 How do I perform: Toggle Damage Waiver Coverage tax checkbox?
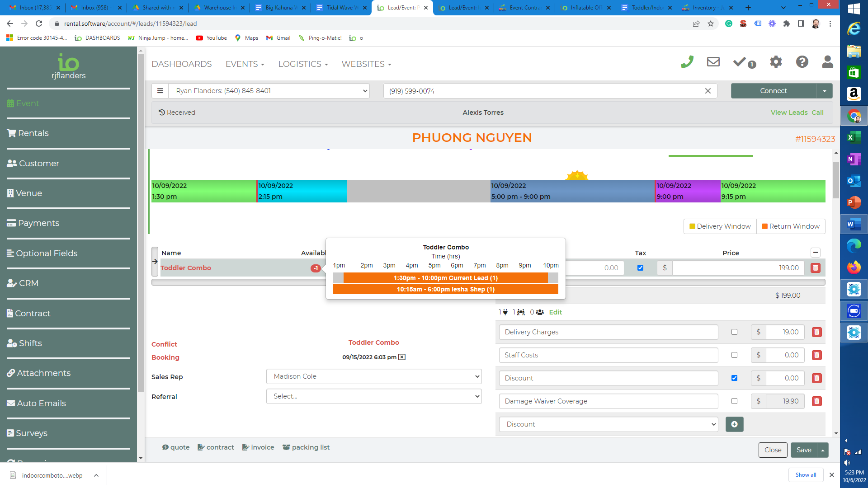click(x=734, y=401)
